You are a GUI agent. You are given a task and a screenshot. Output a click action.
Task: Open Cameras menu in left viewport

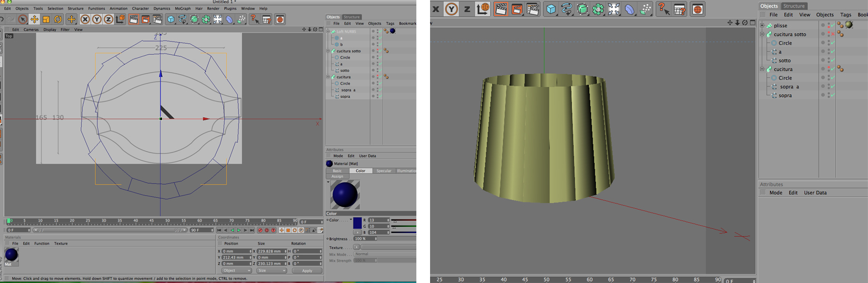click(x=31, y=29)
